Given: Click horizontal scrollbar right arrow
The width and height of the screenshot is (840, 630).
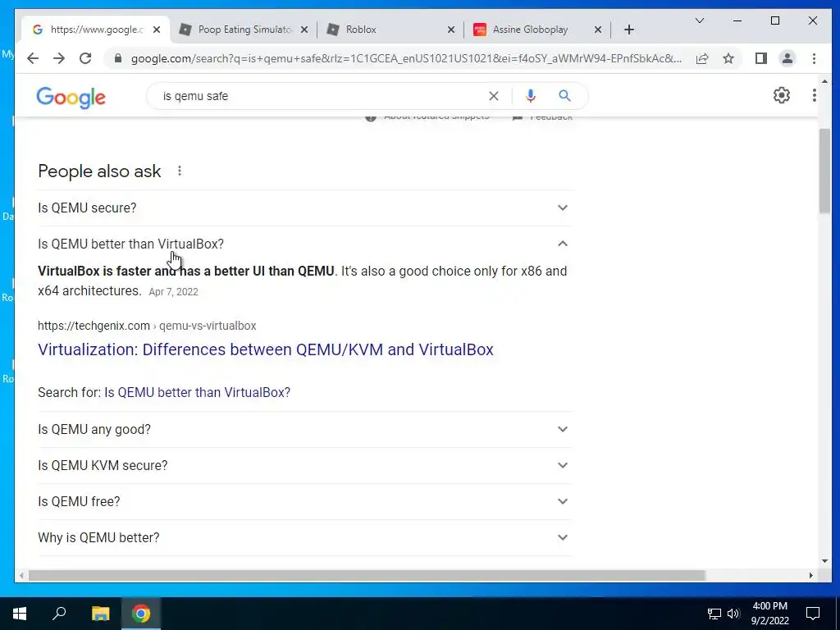Looking at the screenshot, I should 811,575.
